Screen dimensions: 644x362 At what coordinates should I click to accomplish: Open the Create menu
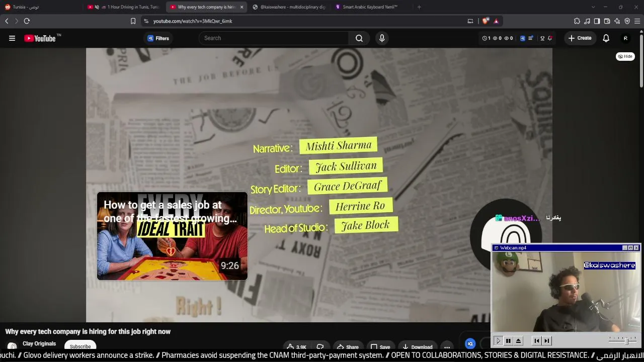coord(580,38)
